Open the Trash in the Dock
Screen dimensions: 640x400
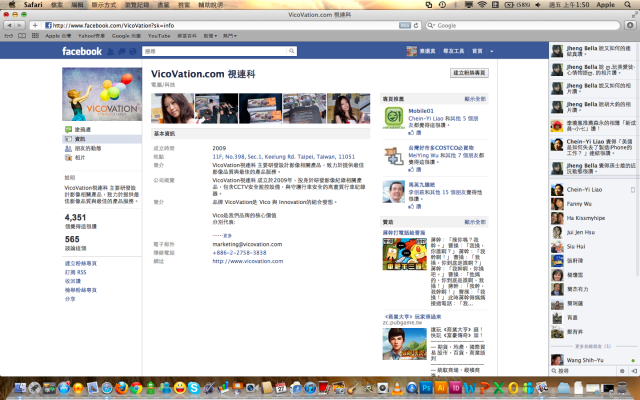pyautogui.click(x=622, y=388)
